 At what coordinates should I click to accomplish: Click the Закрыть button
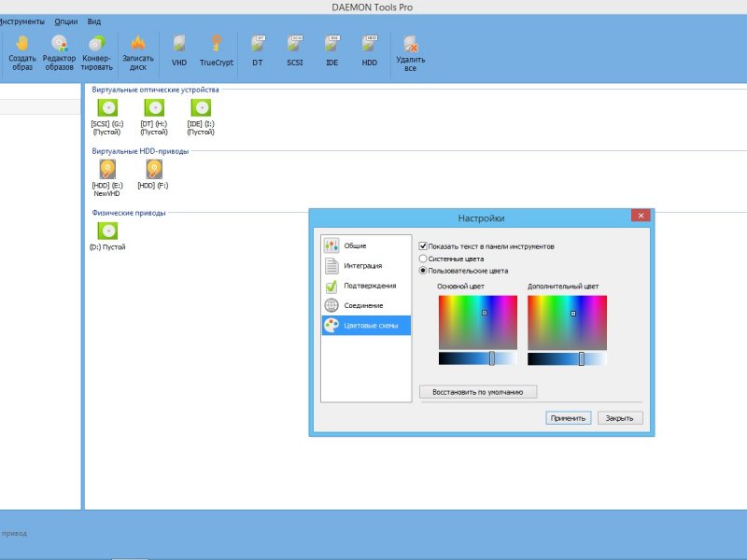[x=620, y=418]
